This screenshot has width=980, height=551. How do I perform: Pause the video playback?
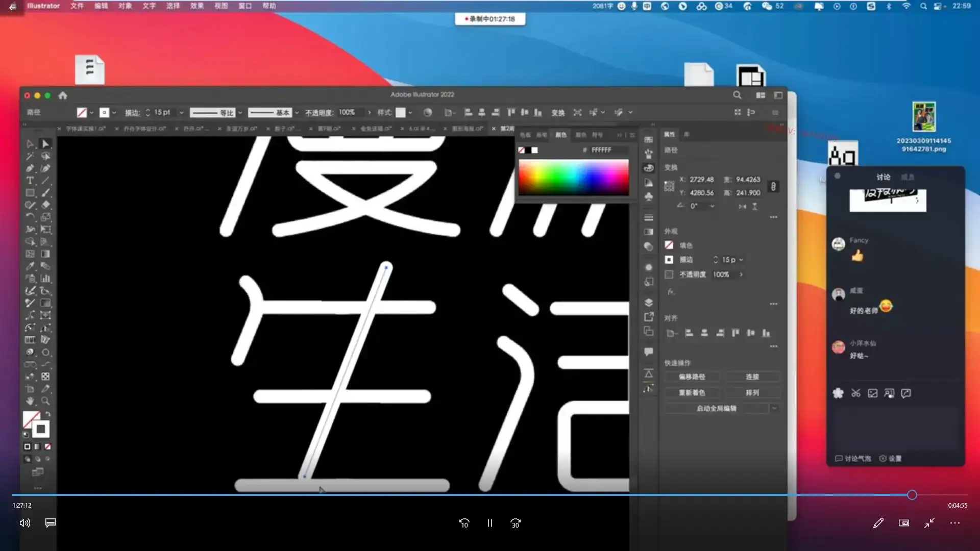489,523
